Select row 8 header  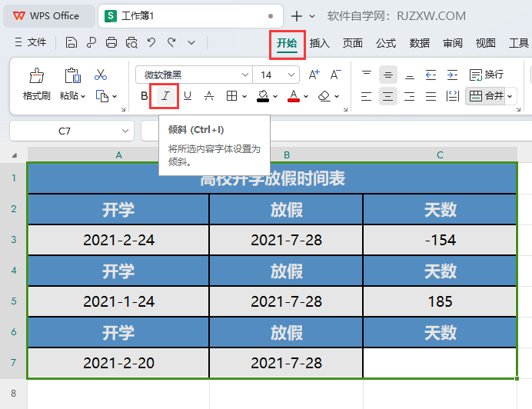coord(14,394)
